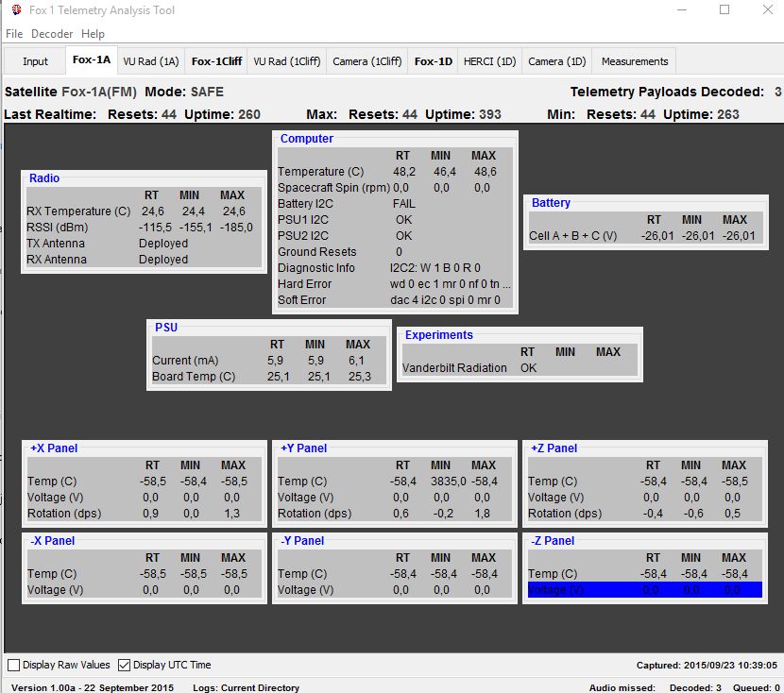This screenshot has height=693, width=784.
Task: Open the Camera (1D) tab
Action: coord(556,60)
